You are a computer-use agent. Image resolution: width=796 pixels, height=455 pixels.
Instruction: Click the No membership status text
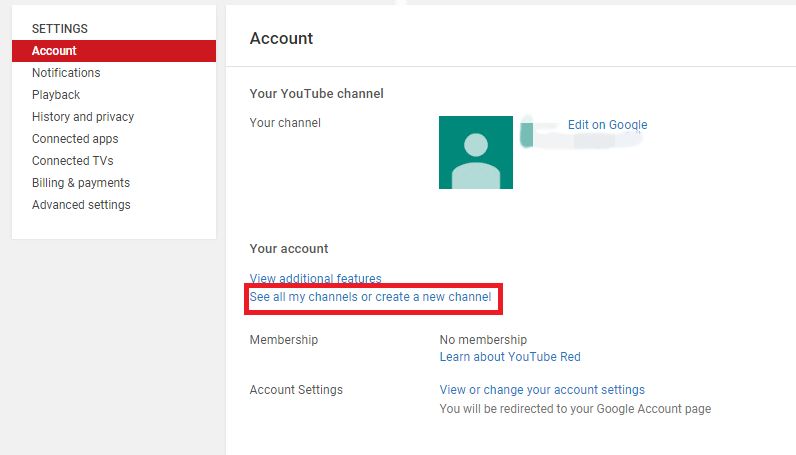coord(483,340)
